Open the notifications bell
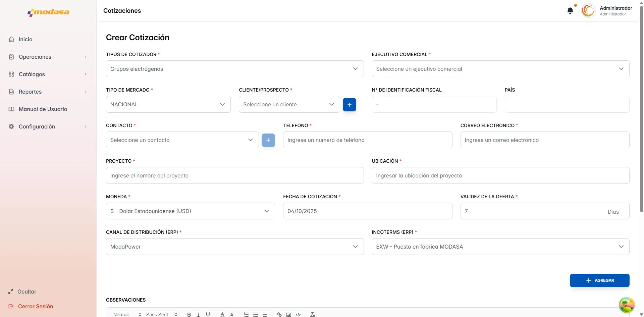The width and height of the screenshot is (644, 317). coord(570,11)
